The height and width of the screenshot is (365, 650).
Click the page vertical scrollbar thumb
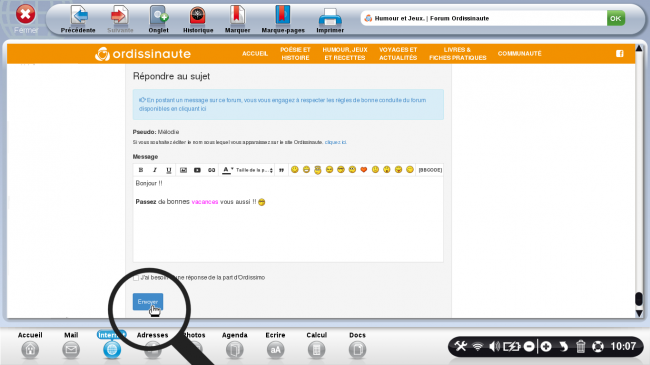tap(639, 299)
